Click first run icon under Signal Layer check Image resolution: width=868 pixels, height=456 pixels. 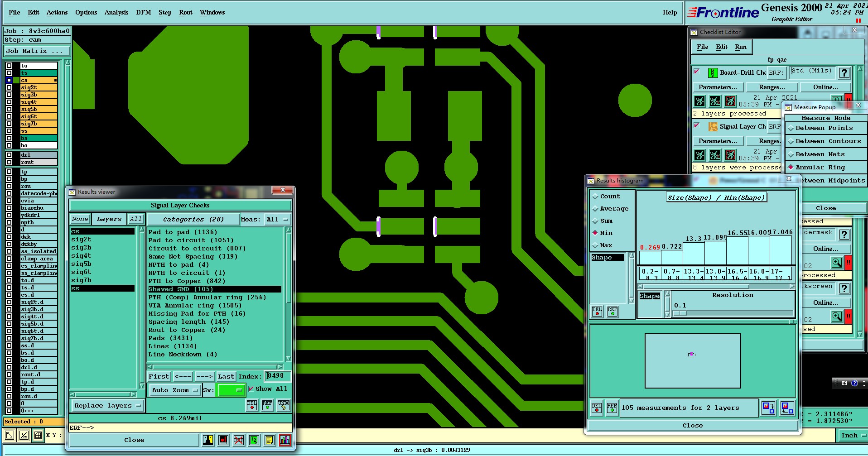tap(700, 155)
